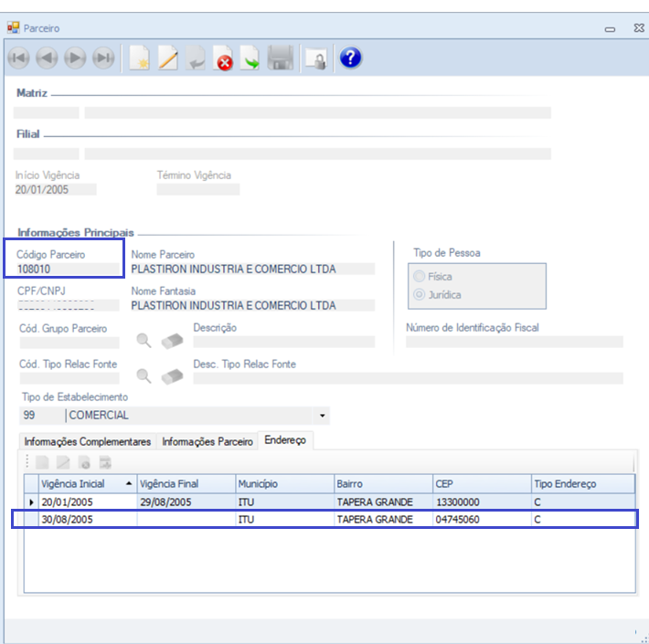Click the CEP column header

[480, 483]
